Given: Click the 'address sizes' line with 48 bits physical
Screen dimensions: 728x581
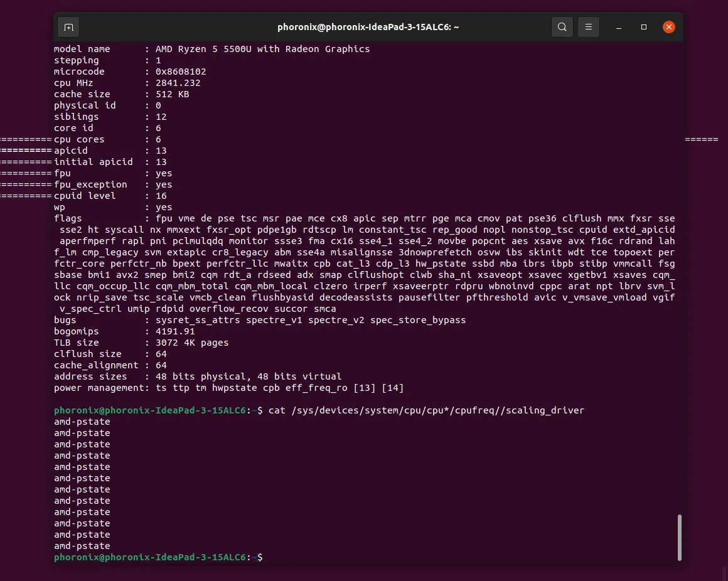Looking at the screenshot, I should 198,376.
